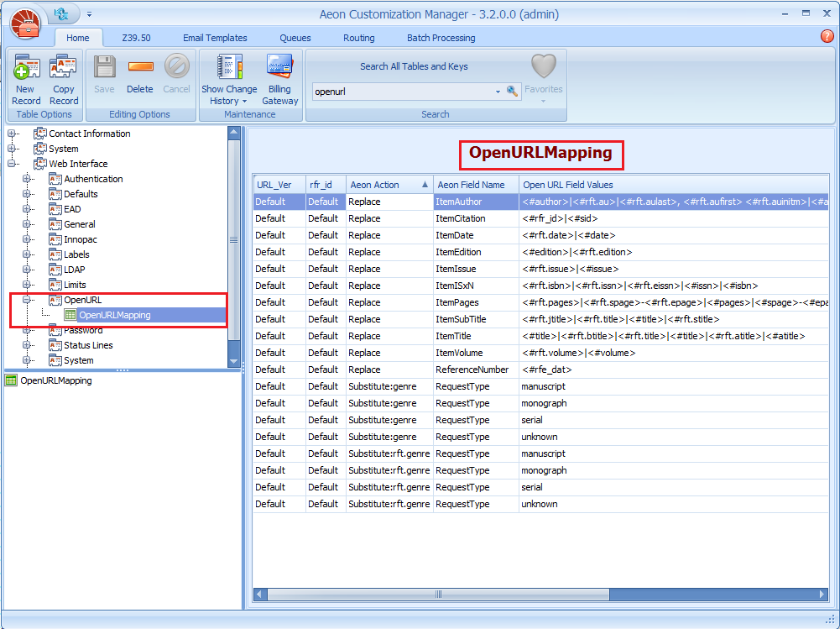840x629 pixels.
Task: Click the search magnifier icon
Action: [x=512, y=92]
